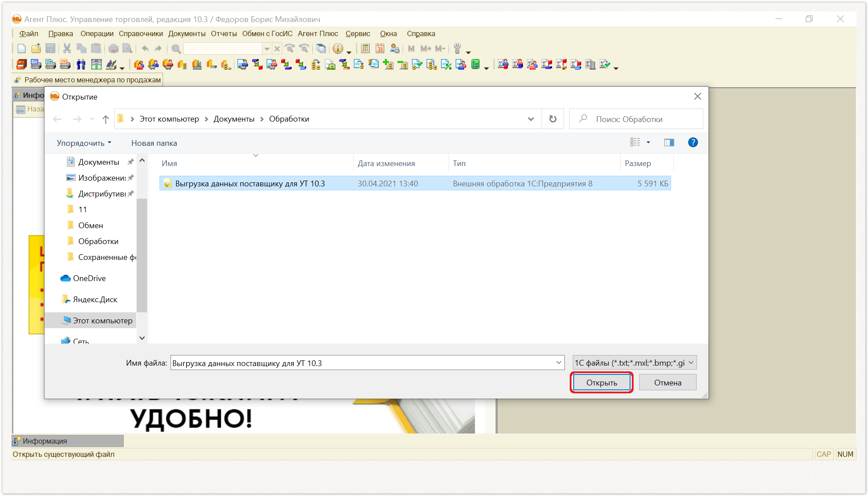Select the Выгрузка данных поставщику file row
Image resolution: width=868 pixels, height=496 pixels.
coord(415,183)
